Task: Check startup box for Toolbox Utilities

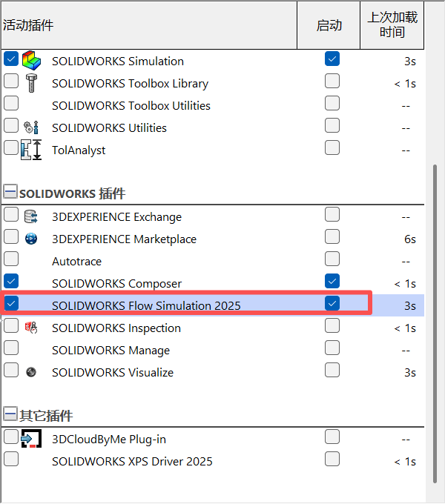Action: (x=332, y=103)
